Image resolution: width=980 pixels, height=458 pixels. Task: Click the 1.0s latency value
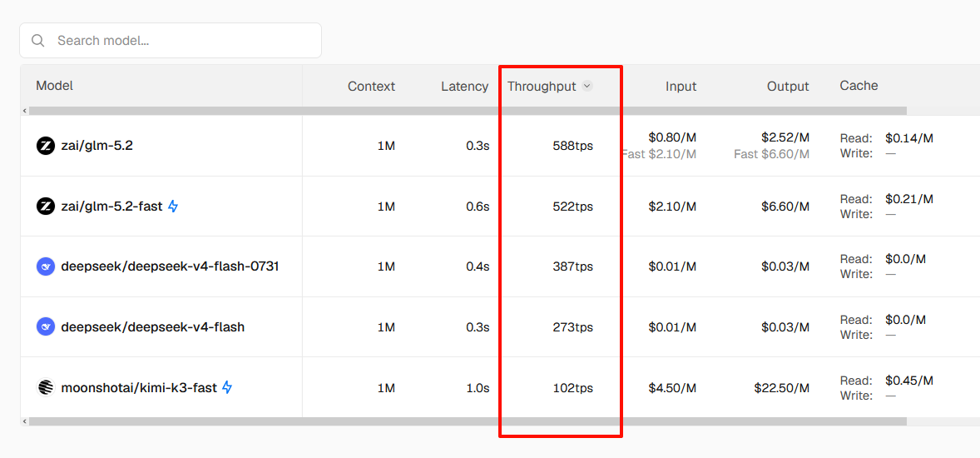[478, 388]
